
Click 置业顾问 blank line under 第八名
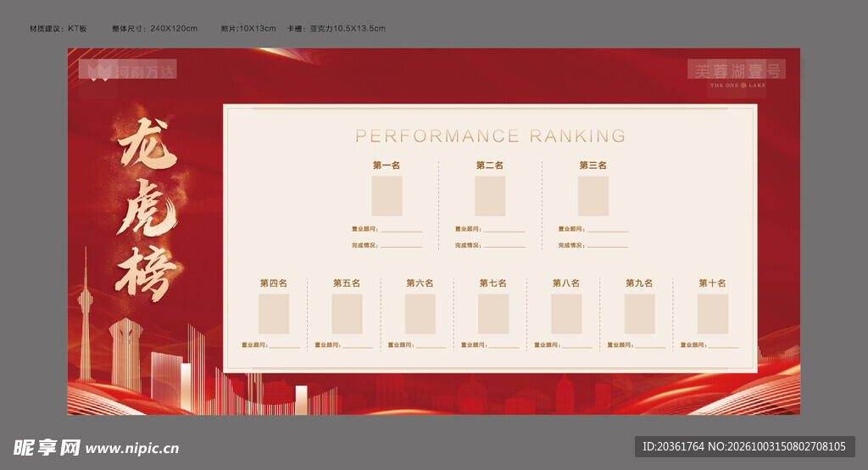[577, 347]
